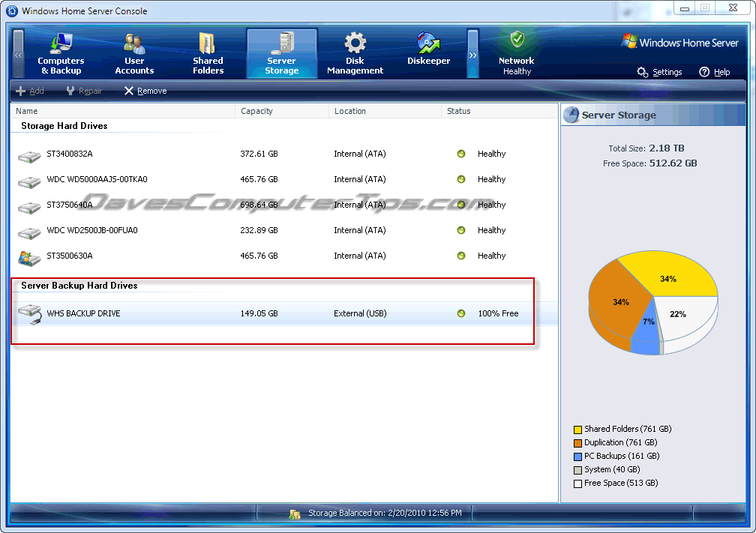Viewport: 756px width, 533px height.
Task: Open the Shared Folders tab
Action: [x=208, y=53]
